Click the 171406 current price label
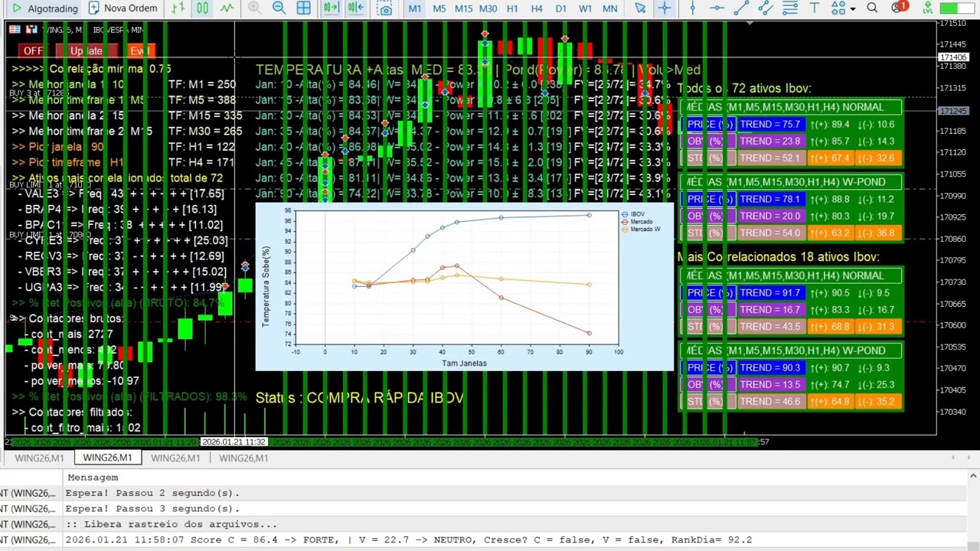The height and width of the screenshot is (551, 980). pos(954,57)
